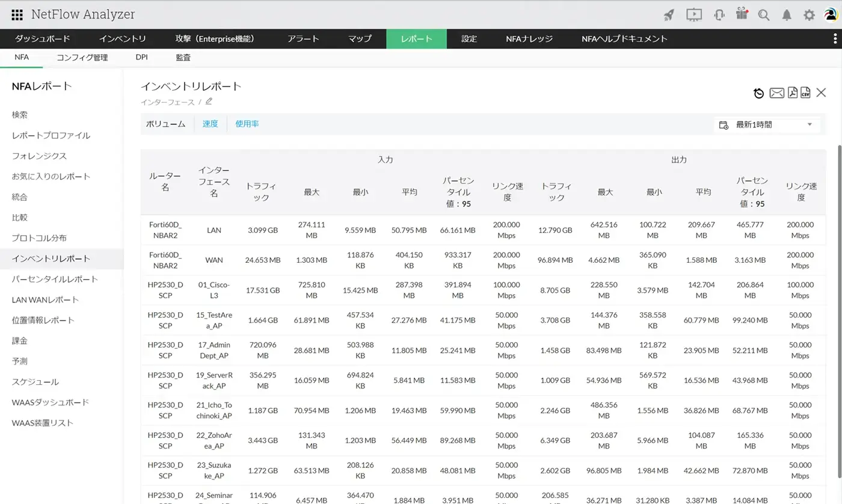The width and height of the screenshot is (842, 504).
Task: Expand the three-dot menu on navigation bar
Action: coord(835,38)
